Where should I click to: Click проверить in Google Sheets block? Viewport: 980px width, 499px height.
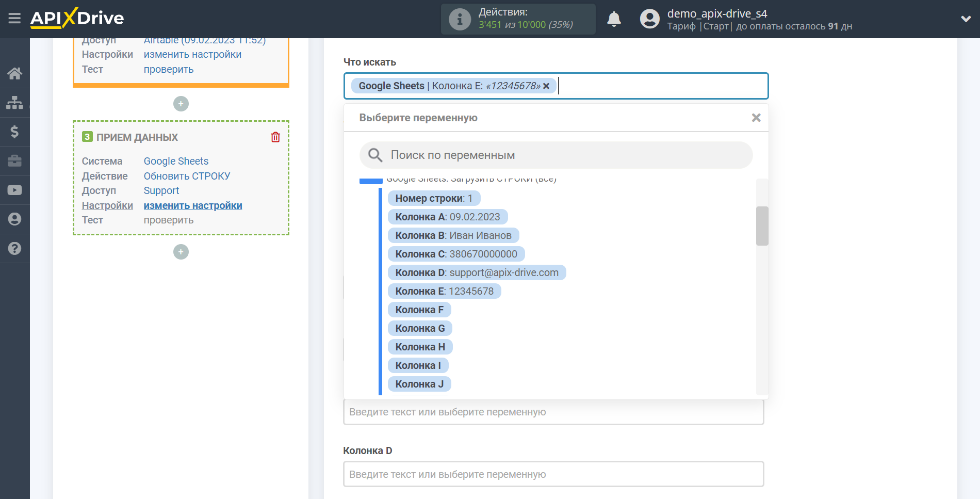click(x=169, y=220)
